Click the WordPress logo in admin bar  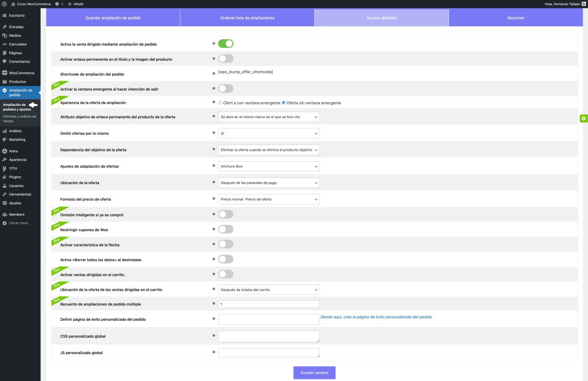point(4,4)
